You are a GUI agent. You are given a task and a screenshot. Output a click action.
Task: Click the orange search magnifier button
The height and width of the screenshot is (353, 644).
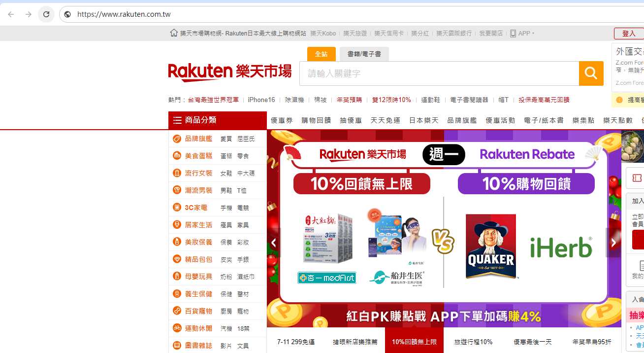[x=591, y=73]
